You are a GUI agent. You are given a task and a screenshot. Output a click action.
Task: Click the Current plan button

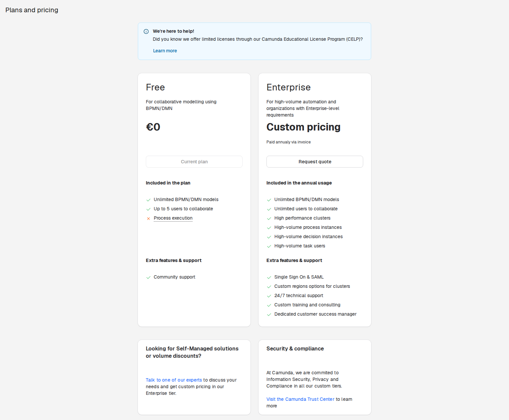tap(194, 162)
